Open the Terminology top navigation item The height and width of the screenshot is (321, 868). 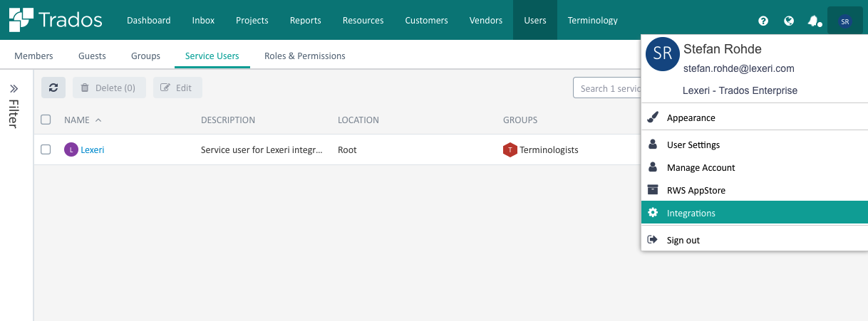(593, 20)
